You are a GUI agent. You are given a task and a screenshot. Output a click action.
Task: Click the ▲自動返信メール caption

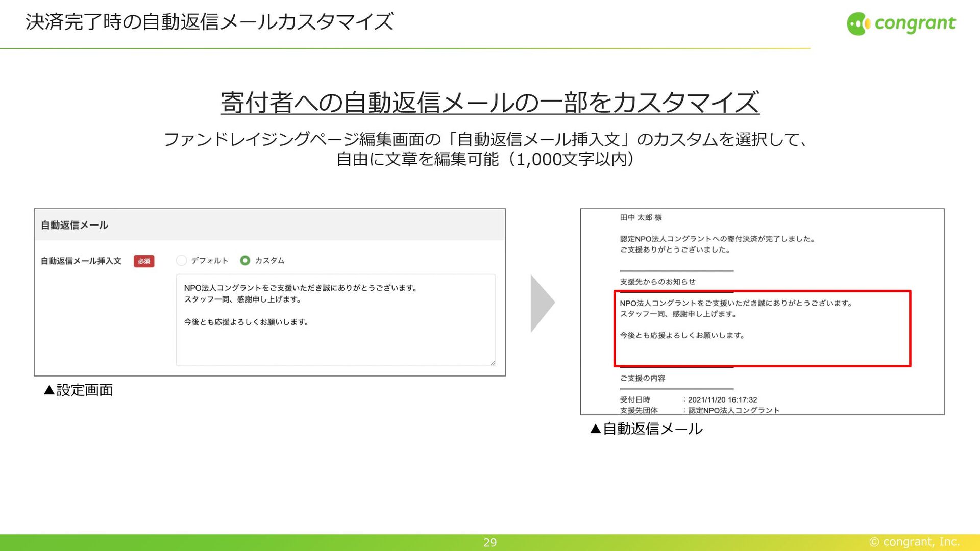646,429
